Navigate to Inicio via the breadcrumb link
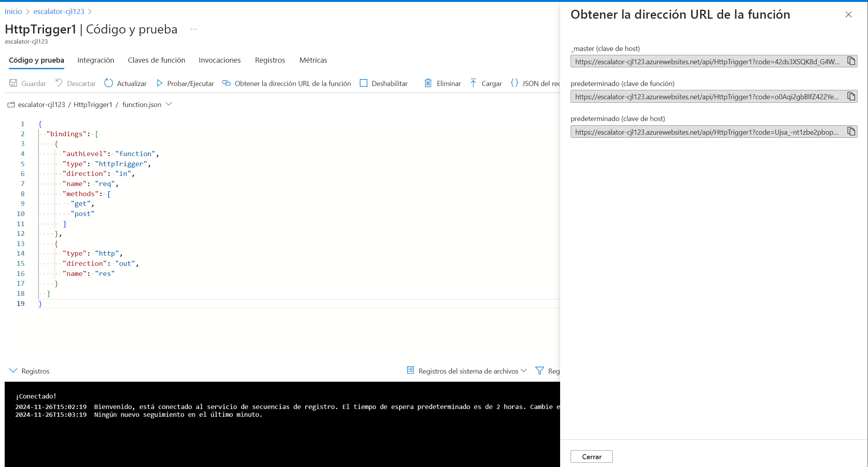This screenshot has width=868, height=467. [13, 11]
